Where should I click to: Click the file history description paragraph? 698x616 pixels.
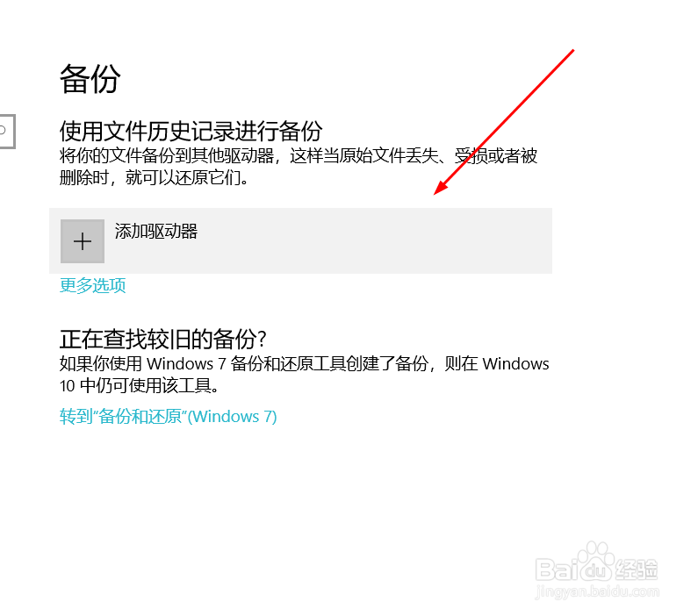[299, 167]
